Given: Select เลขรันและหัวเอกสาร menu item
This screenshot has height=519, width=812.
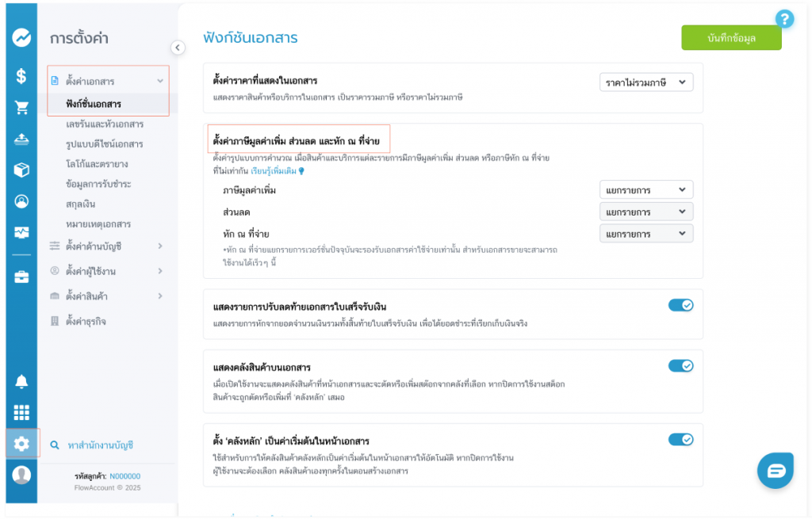Looking at the screenshot, I should tap(105, 124).
